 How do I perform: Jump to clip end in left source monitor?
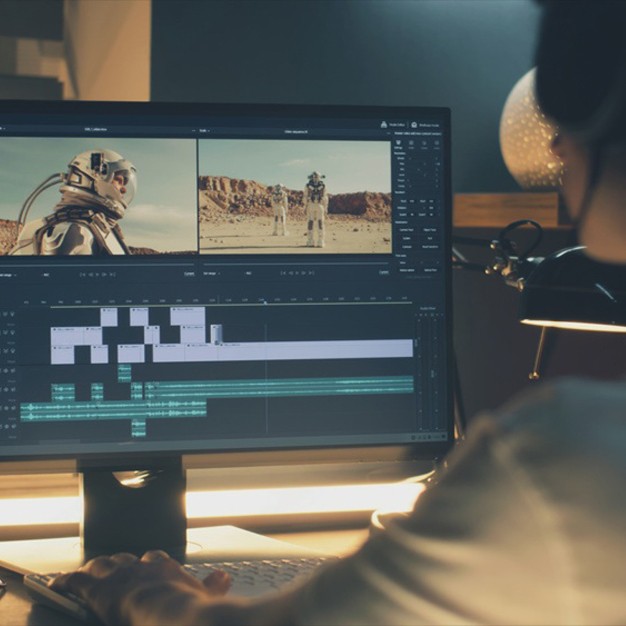(x=113, y=275)
